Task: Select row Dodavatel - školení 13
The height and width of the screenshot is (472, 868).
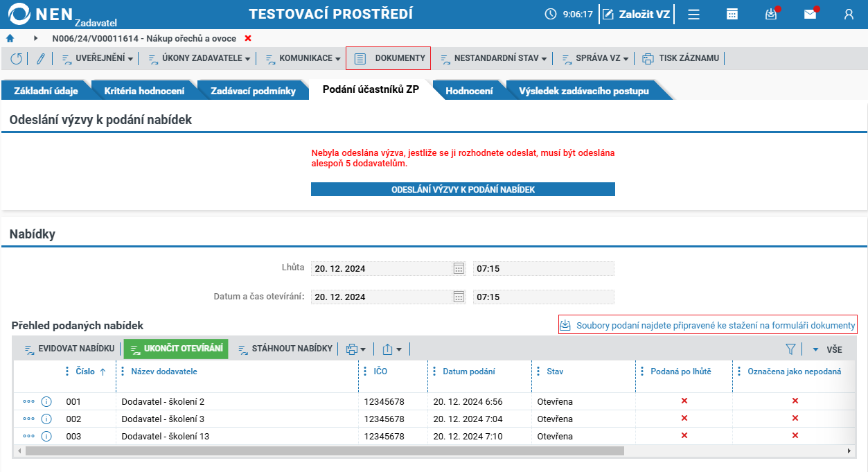Action: (x=434, y=436)
